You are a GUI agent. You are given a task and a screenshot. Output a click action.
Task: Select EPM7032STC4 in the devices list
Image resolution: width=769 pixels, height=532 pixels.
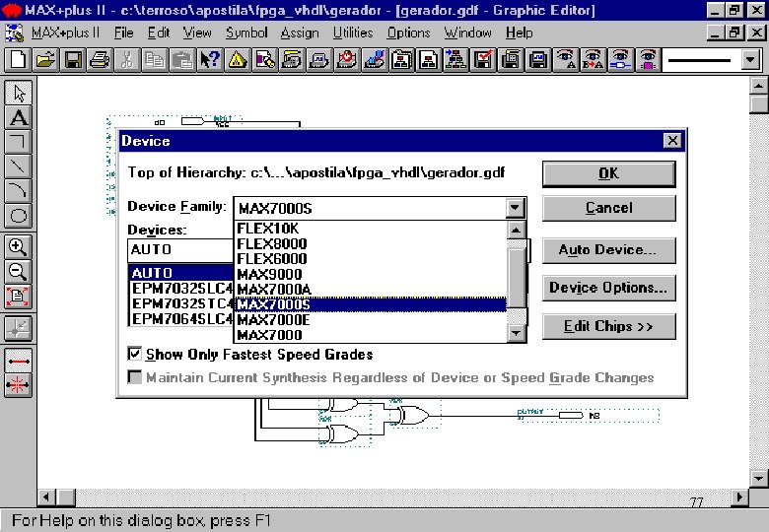(181, 303)
